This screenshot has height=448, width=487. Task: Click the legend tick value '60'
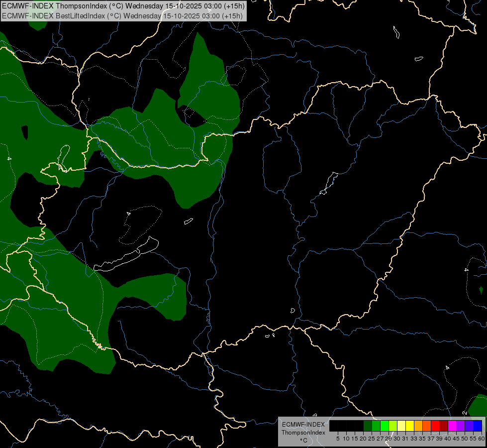(482, 439)
